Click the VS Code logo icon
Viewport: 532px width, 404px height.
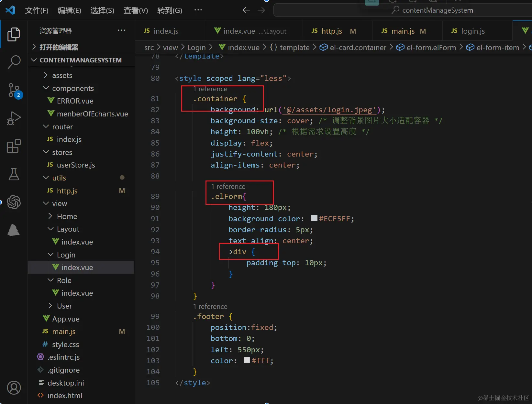coord(10,10)
